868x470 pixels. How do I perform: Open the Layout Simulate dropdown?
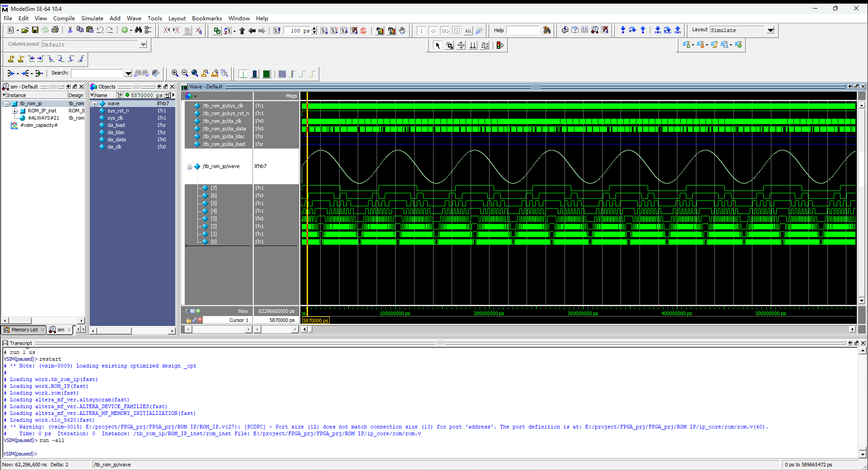(770, 30)
